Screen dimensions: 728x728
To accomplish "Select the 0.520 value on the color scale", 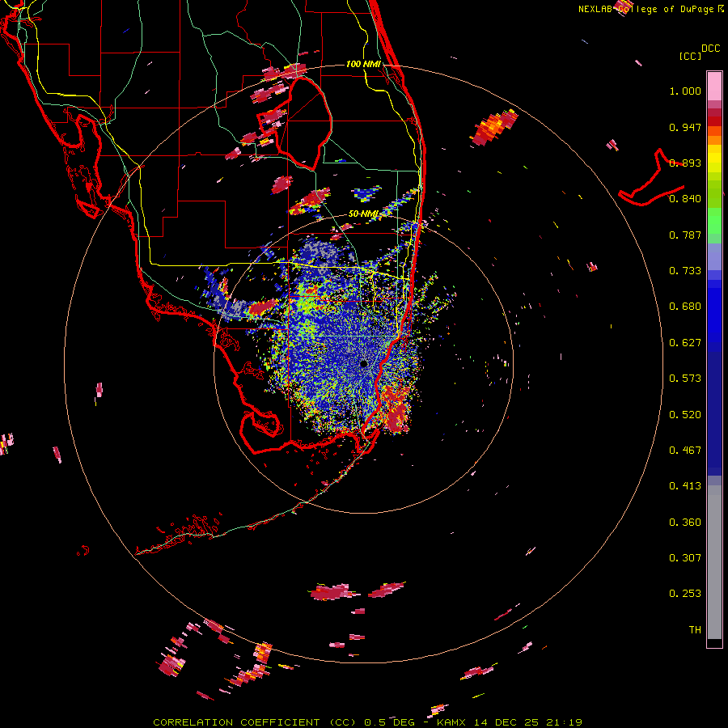I will (685, 415).
